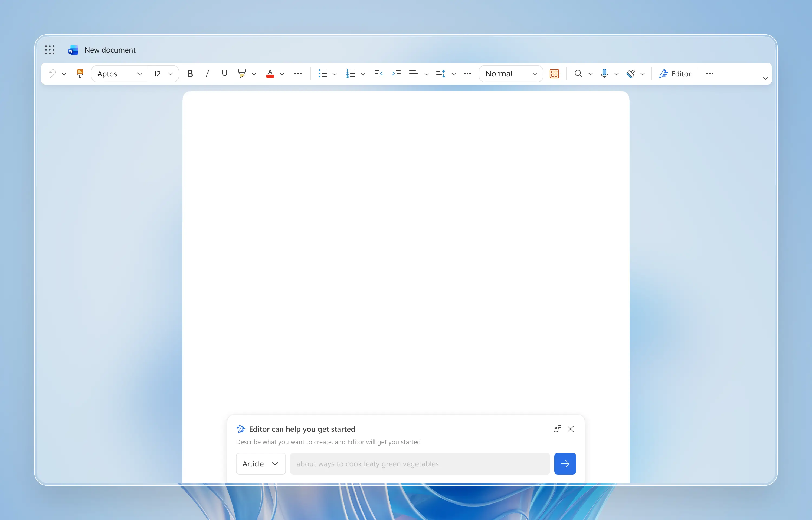Screen dimensions: 812x520
Task: Insert a bulleted list
Action: tap(323, 74)
